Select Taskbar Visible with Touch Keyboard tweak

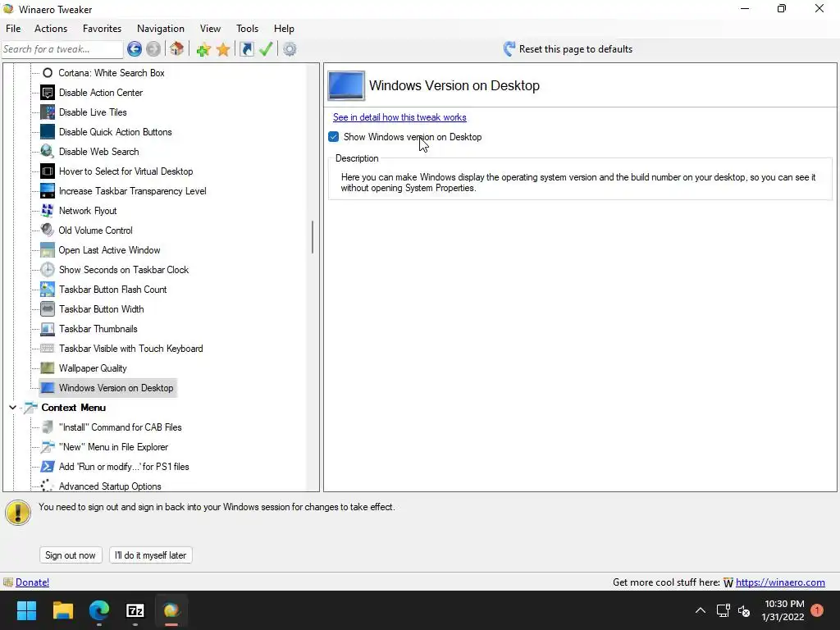click(130, 349)
